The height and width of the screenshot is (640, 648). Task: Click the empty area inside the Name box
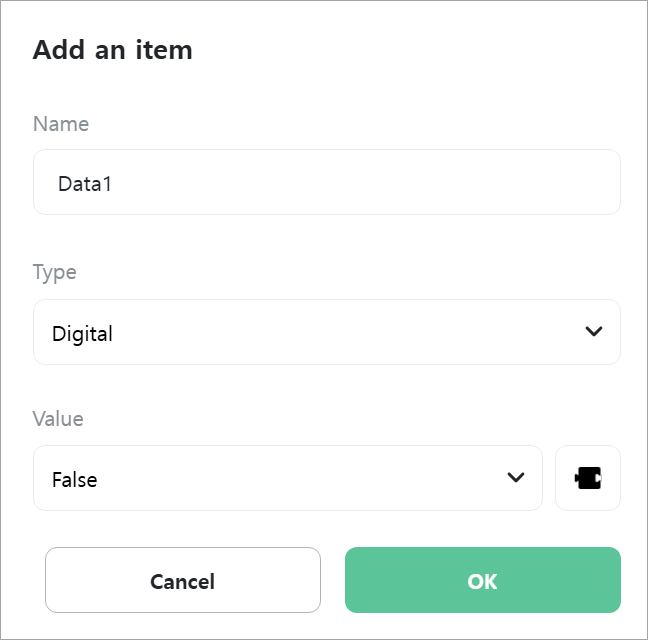[364, 182]
